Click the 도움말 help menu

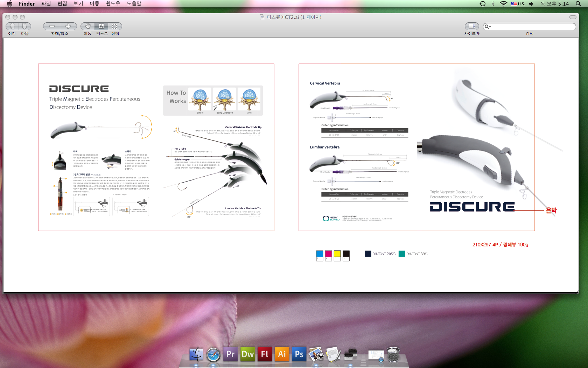tap(134, 4)
